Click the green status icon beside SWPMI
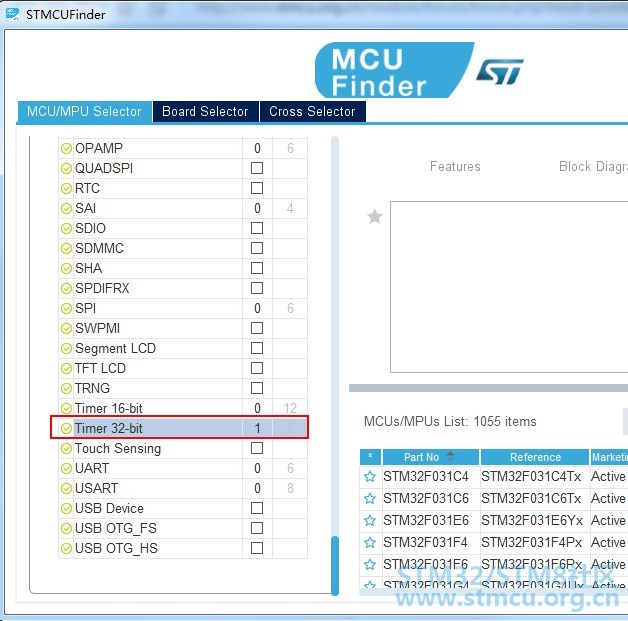 (x=66, y=328)
